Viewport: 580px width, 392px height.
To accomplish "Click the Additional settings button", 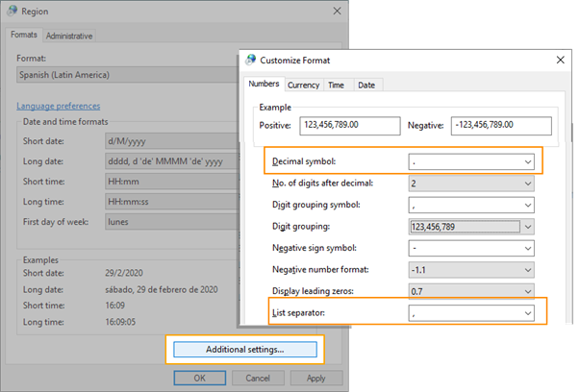I will point(245,349).
